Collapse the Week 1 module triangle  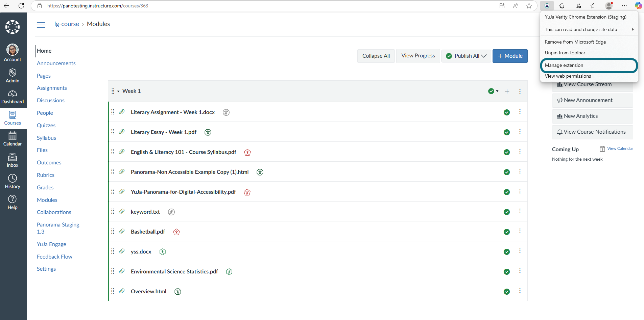point(118,91)
